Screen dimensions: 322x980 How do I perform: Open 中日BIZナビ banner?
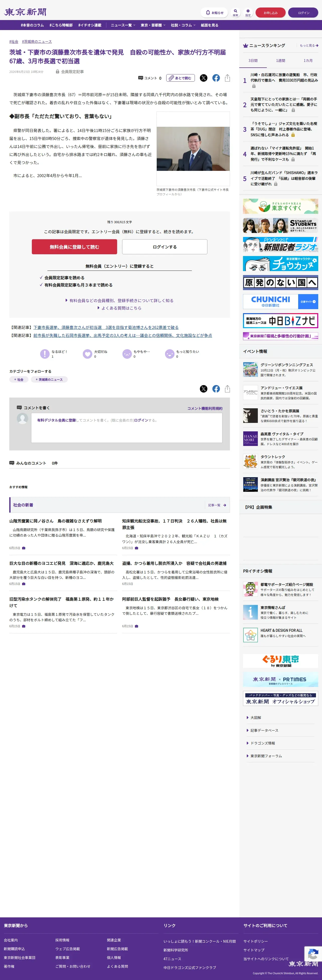[280, 321]
